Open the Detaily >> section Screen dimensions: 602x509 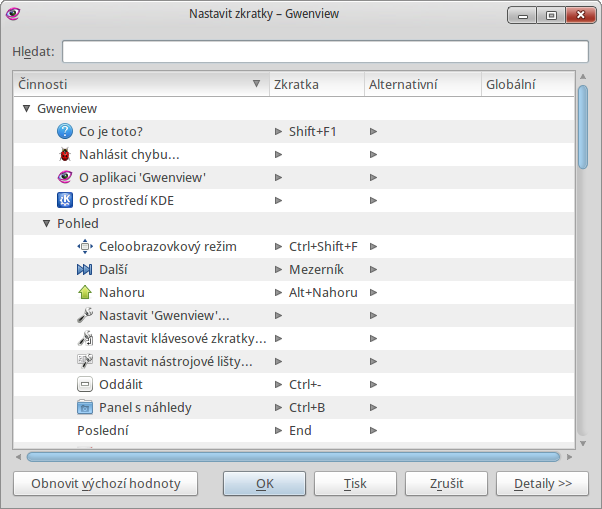pyautogui.click(x=542, y=483)
